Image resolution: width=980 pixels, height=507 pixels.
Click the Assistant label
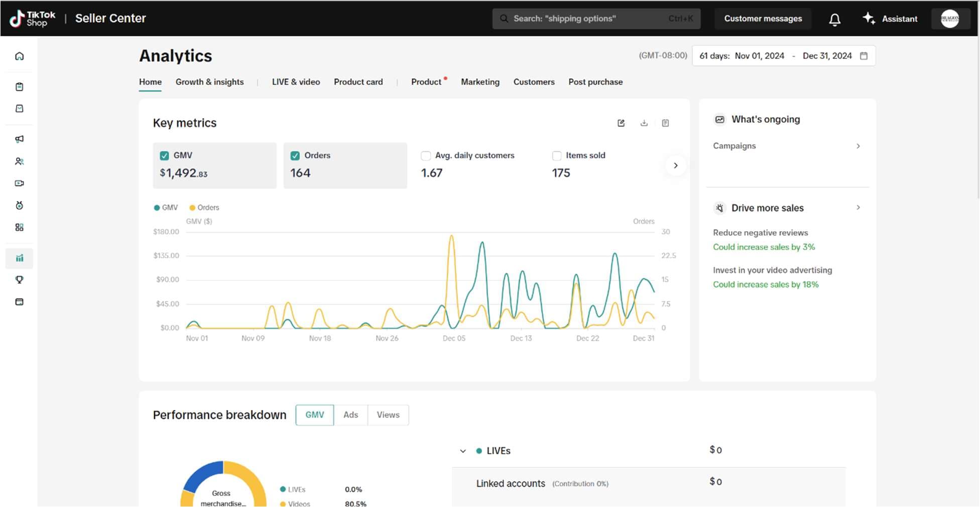pos(899,19)
